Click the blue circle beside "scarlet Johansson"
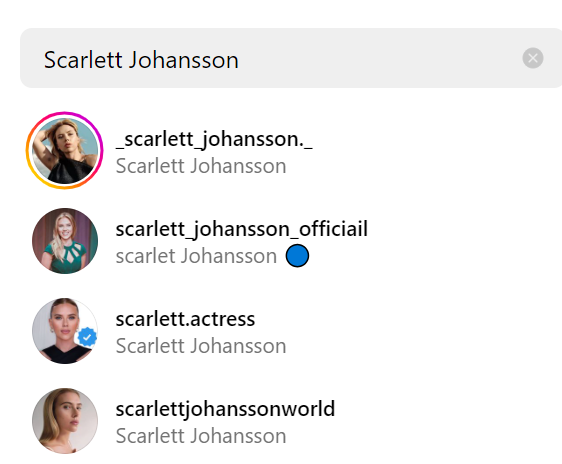Viewport: 562px width, 464px height. click(297, 256)
